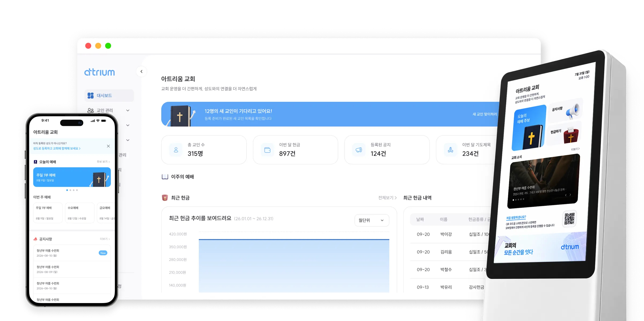Click the 교인 관리 people icon
The width and height of the screenshot is (644, 321).
91,110
